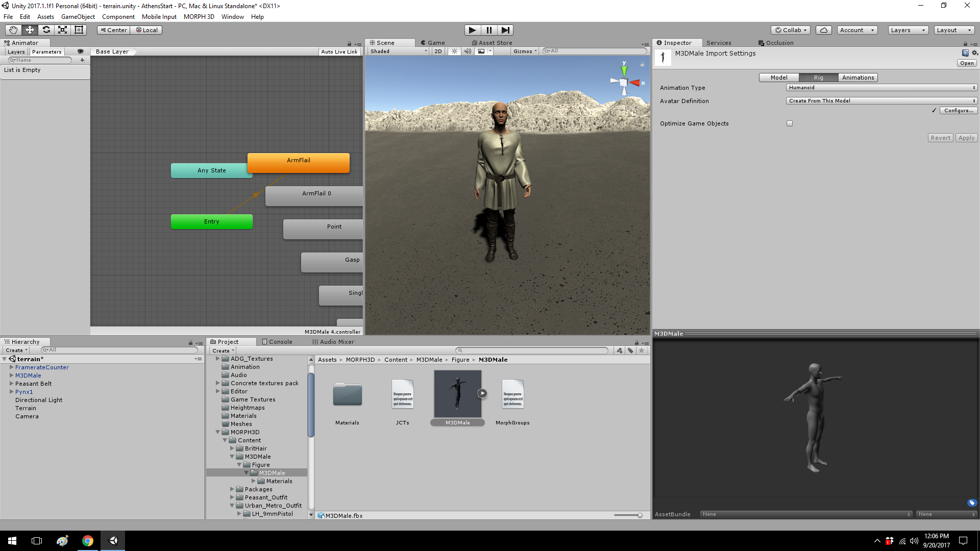980x551 pixels.
Task: Open the Animation Type dropdown
Action: 881,88
